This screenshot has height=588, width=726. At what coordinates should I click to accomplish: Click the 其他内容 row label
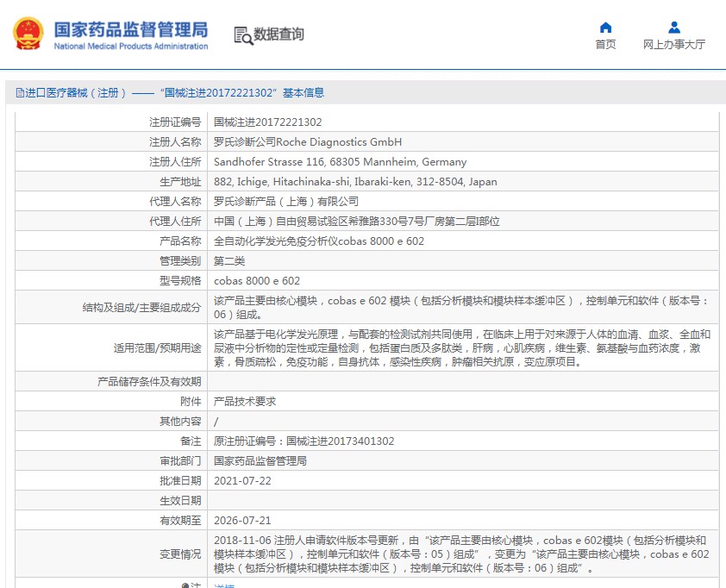[180, 422]
